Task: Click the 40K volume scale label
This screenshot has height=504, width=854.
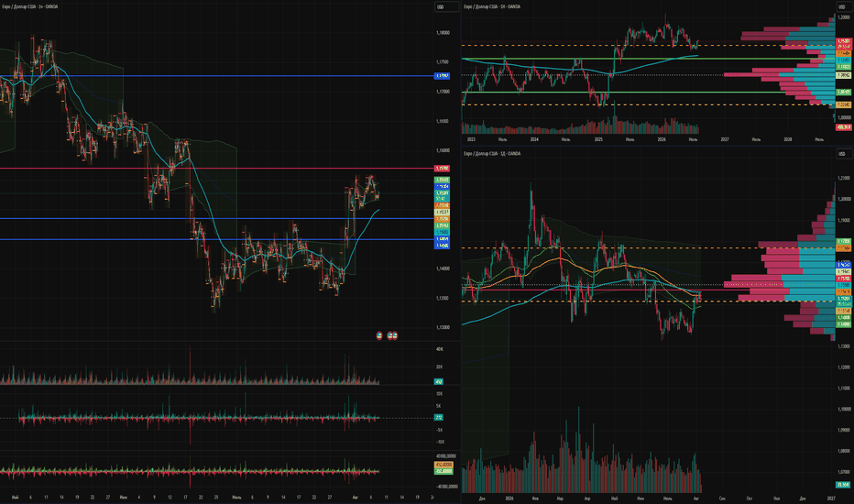Action: tap(440, 349)
